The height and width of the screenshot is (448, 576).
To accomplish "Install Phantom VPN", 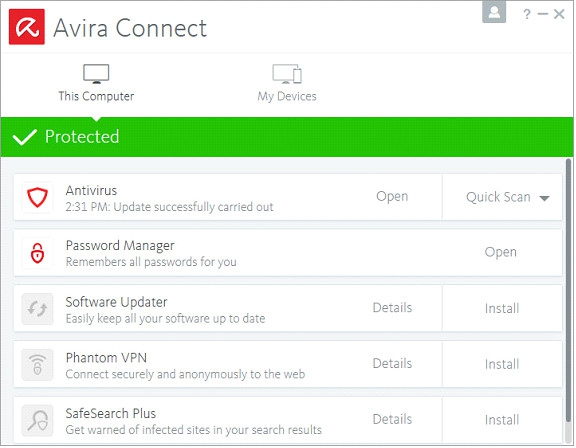I will 502,364.
